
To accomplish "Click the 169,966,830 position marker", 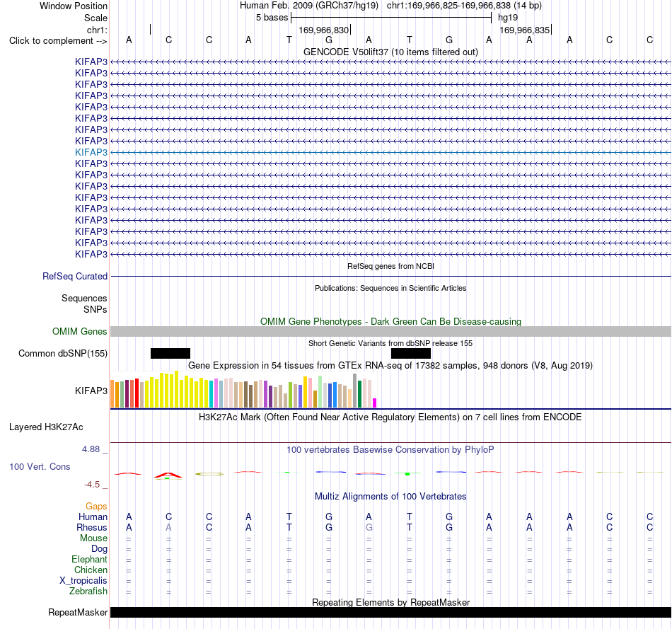I will [325, 30].
